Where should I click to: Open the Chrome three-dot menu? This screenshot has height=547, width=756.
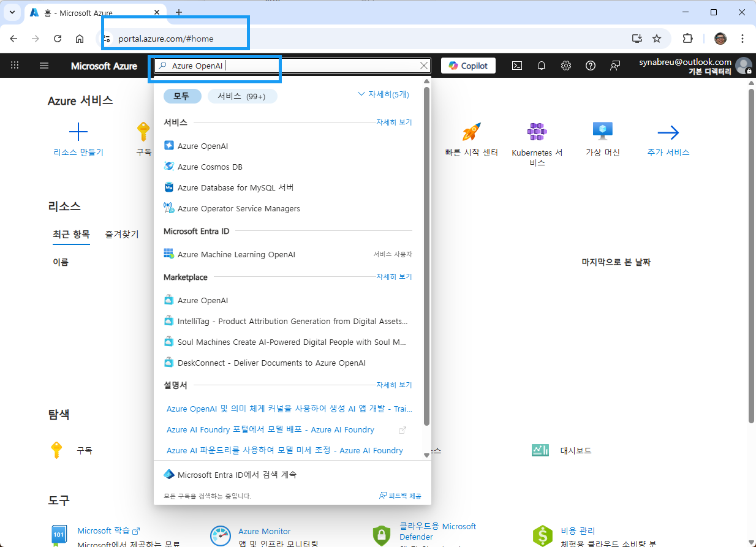coord(743,39)
